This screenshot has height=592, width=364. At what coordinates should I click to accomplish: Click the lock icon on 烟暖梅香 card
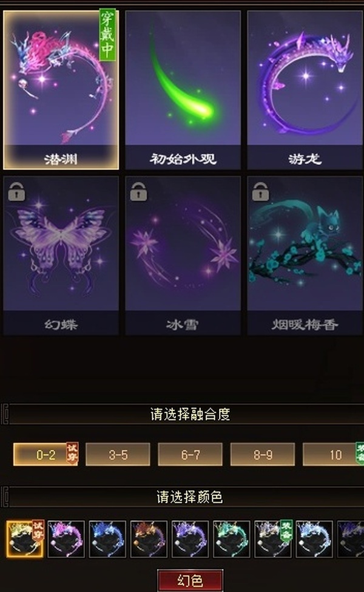[261, 192]
